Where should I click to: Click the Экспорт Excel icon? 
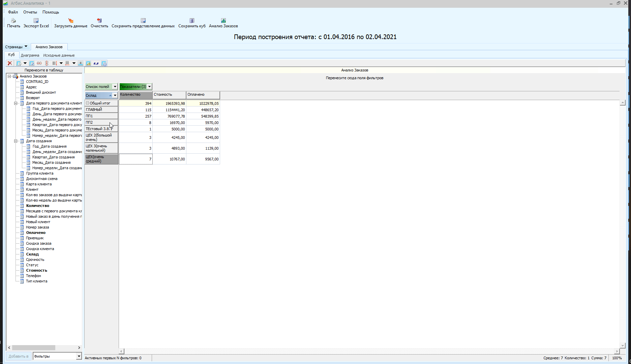pyautogui.click(x=36, y=21)
